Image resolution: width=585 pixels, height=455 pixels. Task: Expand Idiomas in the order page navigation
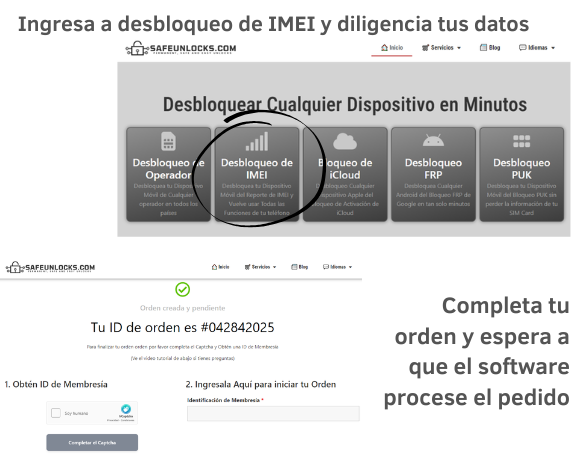point(338,267)
